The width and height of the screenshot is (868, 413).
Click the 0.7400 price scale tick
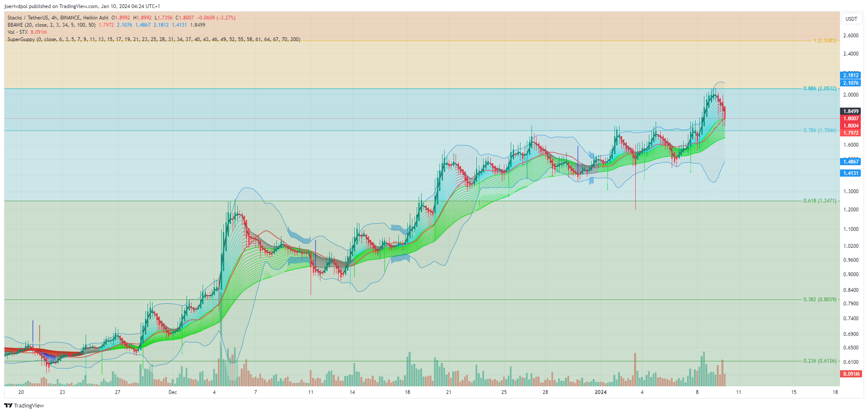[851, 319]
